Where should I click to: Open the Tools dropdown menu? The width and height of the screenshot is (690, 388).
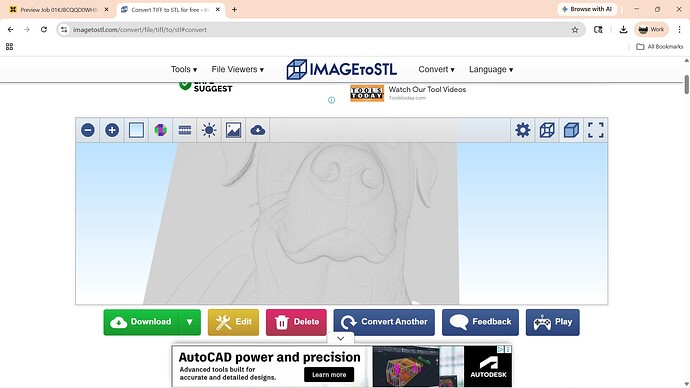pos(184,70)
